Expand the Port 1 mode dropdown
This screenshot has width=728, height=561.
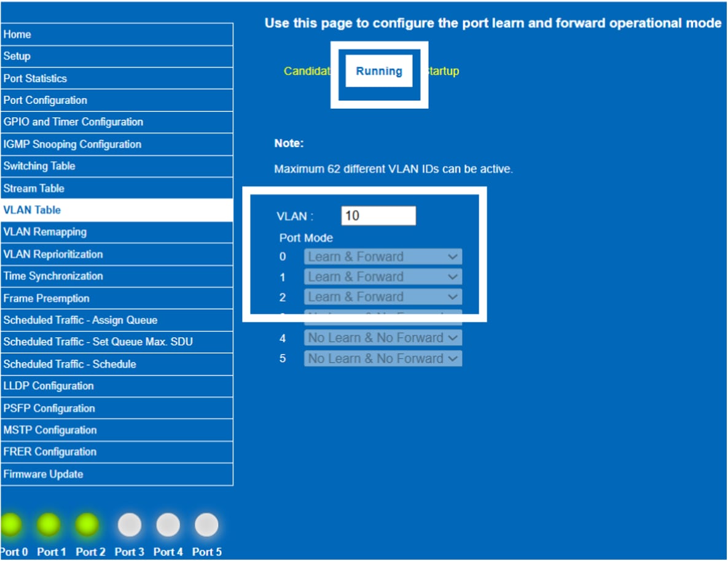pos(383,277)
